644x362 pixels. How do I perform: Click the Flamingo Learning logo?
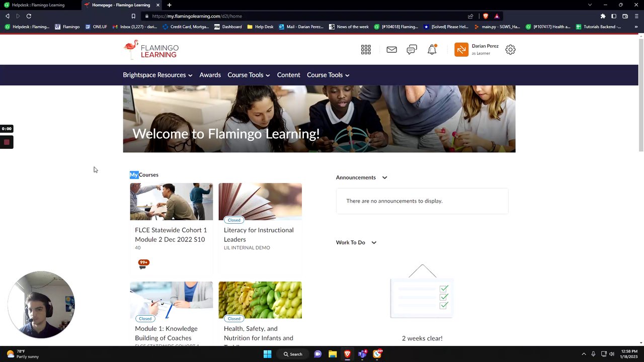[x=151, y=49]
